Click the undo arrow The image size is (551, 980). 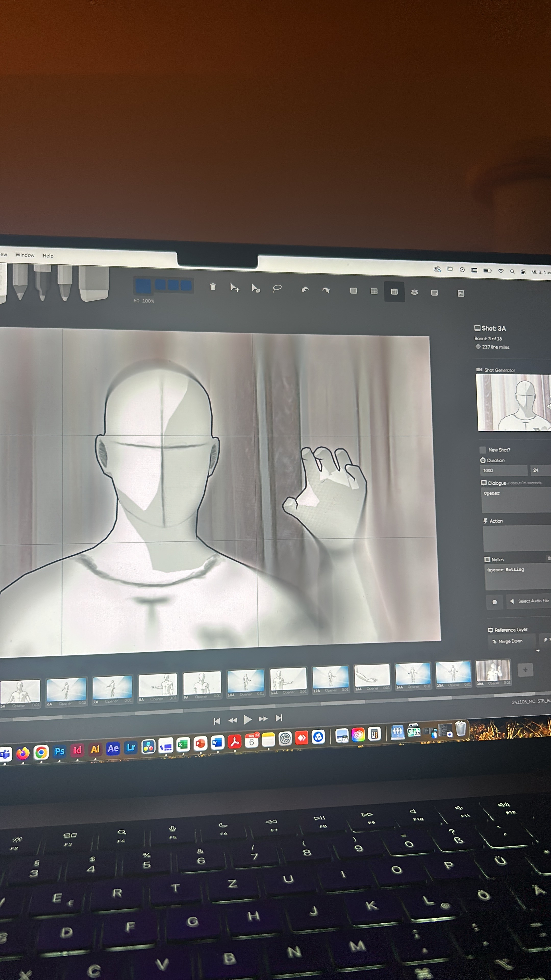[x=305, y=290]
